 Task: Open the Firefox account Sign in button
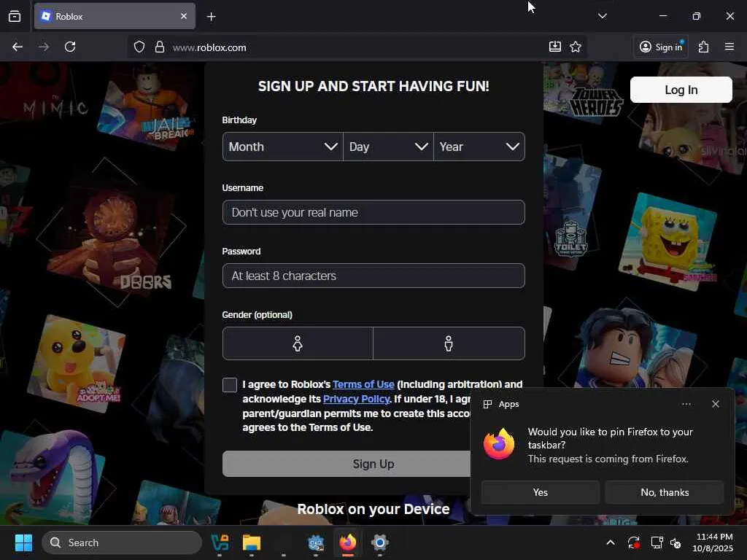(x=661, y=47)
